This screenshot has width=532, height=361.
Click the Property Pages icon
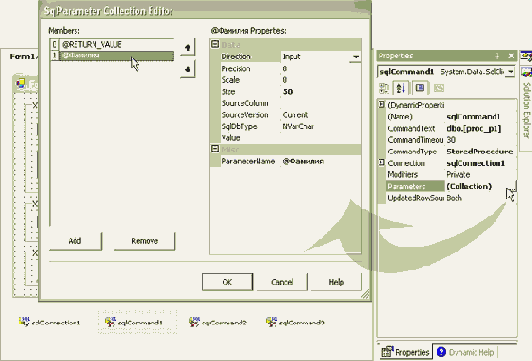point(439,88)
